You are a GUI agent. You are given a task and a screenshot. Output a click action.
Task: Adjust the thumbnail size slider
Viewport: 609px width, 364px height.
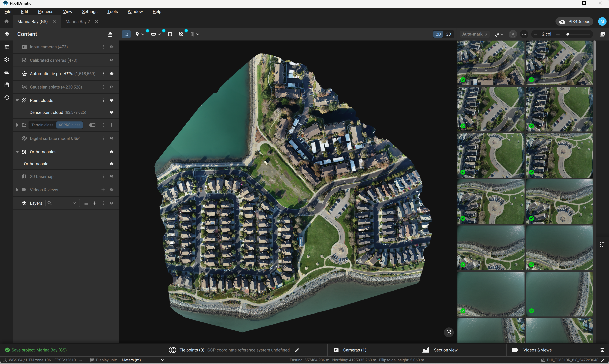(568, 34)
